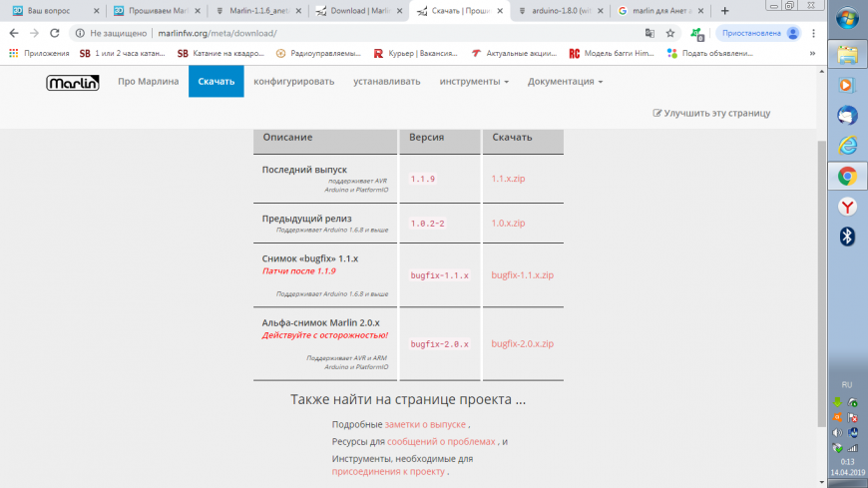Open the Thunderbird mail taskbar icon

(847, 115)
